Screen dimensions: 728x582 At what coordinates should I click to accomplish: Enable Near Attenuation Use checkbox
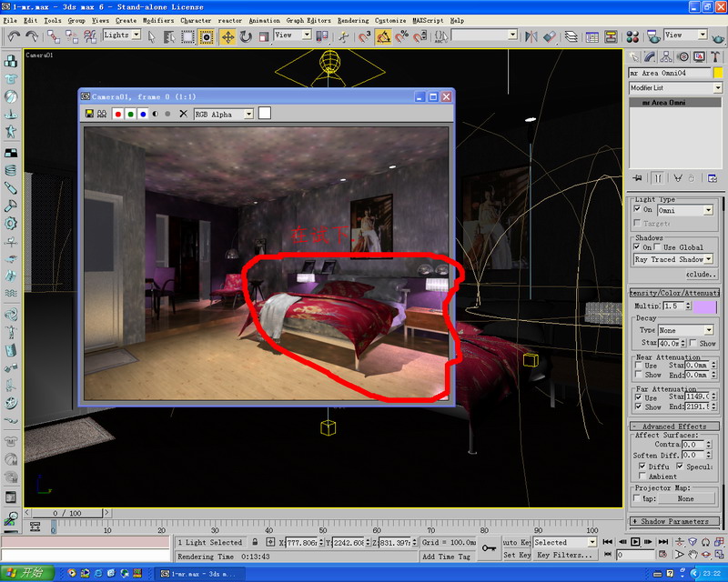(x=639, y=366)
